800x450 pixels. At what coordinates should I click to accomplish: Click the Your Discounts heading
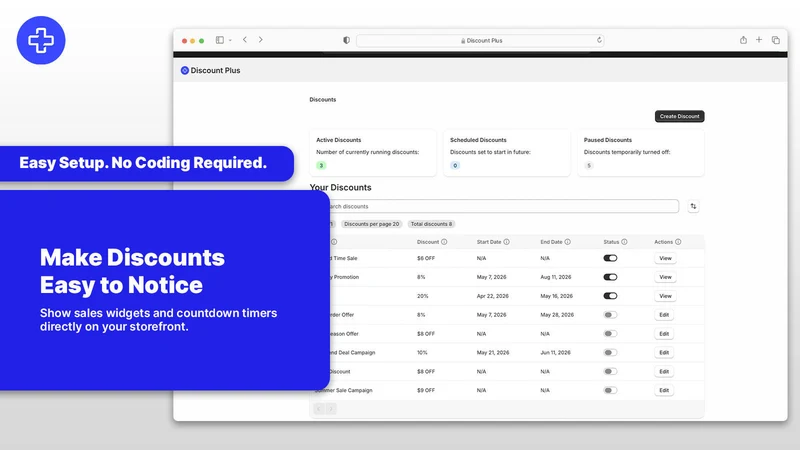tap(340, 187)
